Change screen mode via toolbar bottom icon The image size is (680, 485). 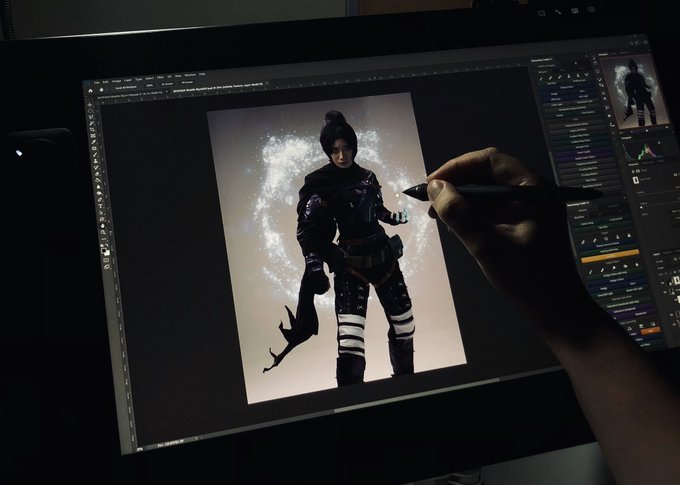point(107,266)
